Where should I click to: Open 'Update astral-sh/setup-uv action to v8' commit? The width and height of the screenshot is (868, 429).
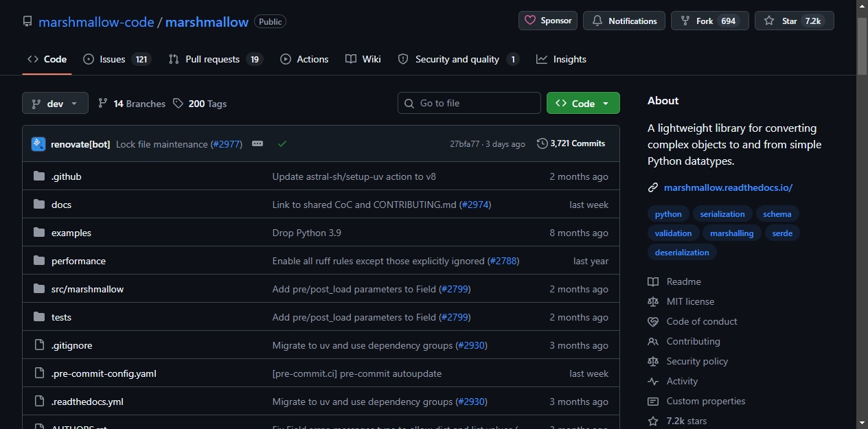point(354,176)
